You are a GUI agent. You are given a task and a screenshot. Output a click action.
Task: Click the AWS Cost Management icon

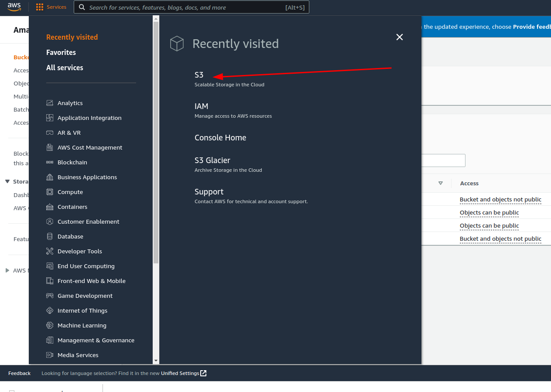[x=50, y=147]
